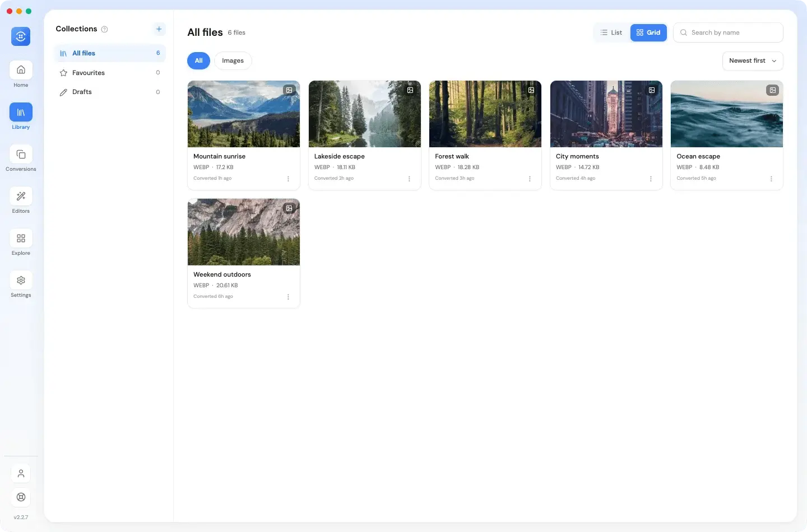Open the Favourites collection
Viewport: 807px width, 532px height.
pos(110,73)
